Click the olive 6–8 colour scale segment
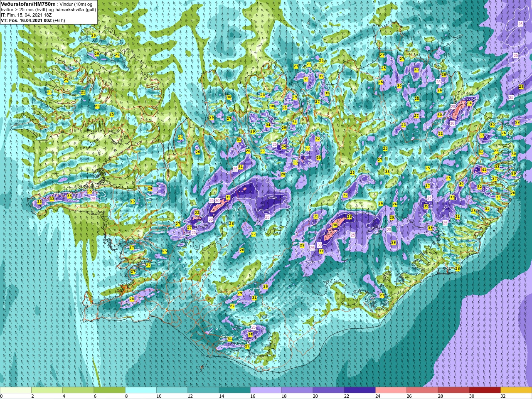Viewport: 532px width, 399px height. tap(109, 390)
